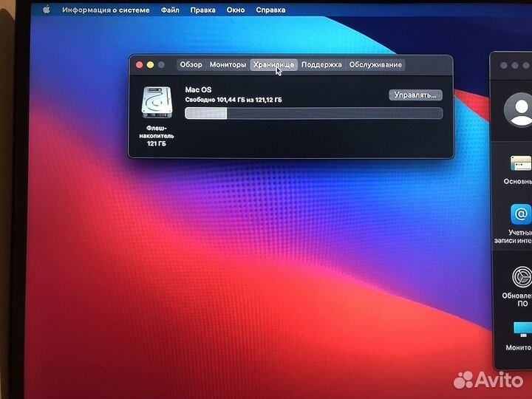Open Учетные записи интернета @ icon

pos(521,215)
